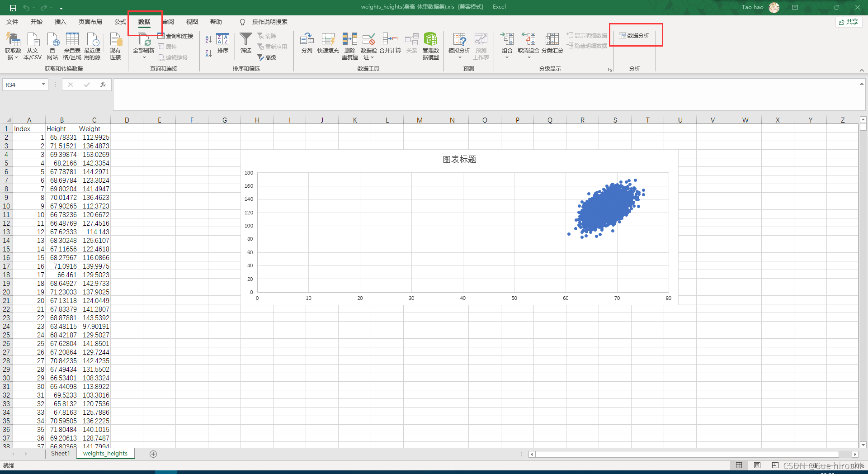868x474 pixels.
Task: Switch to the 帮助 (Help) tab
Action: click(216, 22)
